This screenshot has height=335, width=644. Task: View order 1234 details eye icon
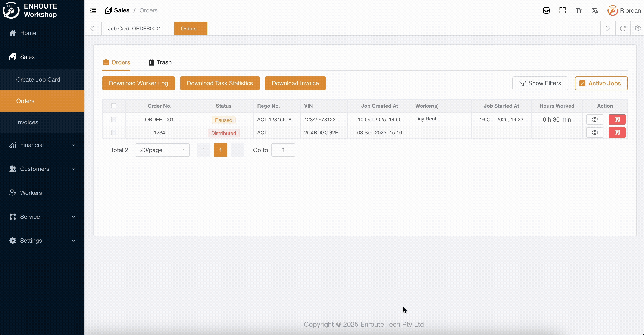point(595,132)
